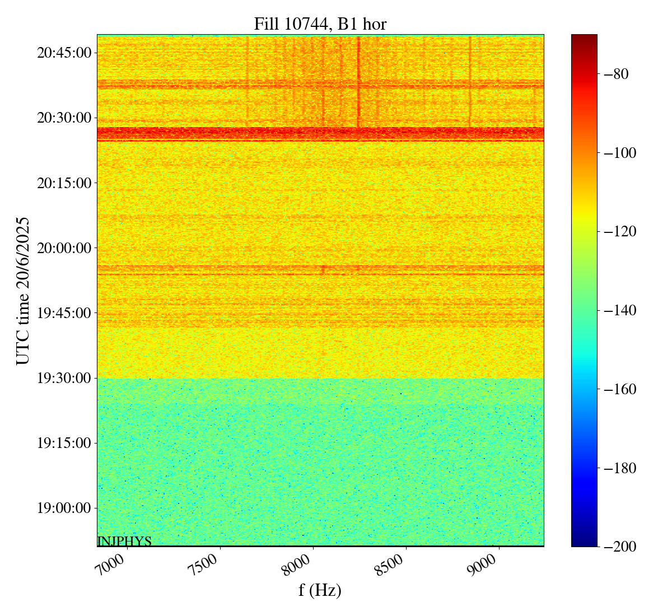Click the "UTC time 20/6/2025" y-axis label
This screenshot has height=616, width=672.
click(x=23, y=291)
